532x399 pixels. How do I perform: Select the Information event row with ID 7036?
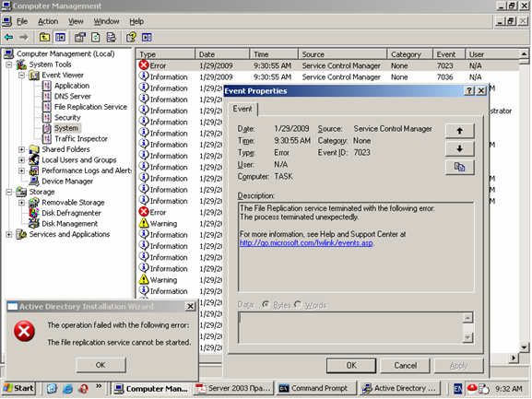pyautogui.click(x=327, y=77)
